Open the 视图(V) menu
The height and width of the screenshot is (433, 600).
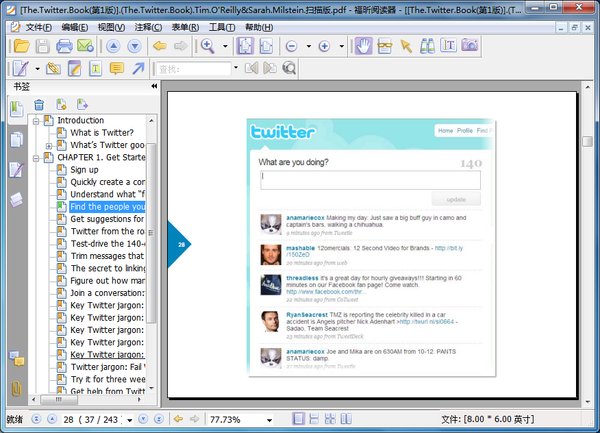[x=111, y=27]
